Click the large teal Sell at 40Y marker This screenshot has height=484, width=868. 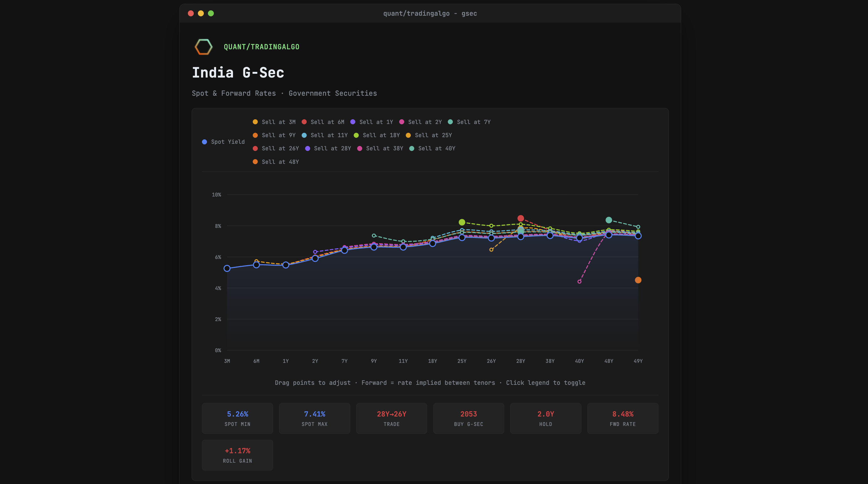click(609, 220)
